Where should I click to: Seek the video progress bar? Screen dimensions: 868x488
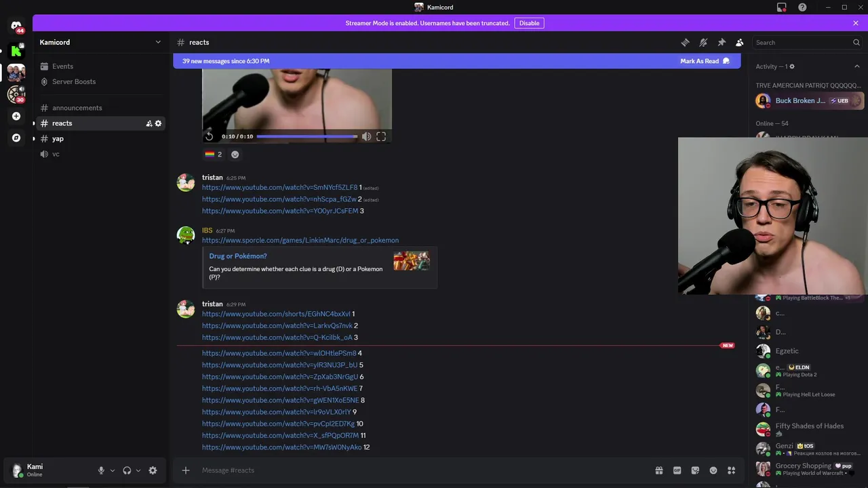[x=307, y=136]
